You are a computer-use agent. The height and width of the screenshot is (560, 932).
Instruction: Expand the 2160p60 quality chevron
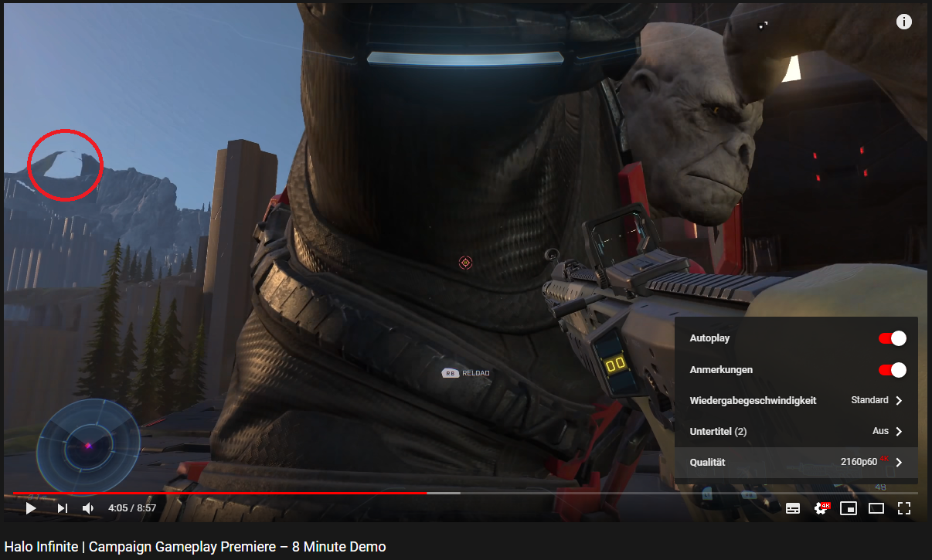[x=899, y=462]
